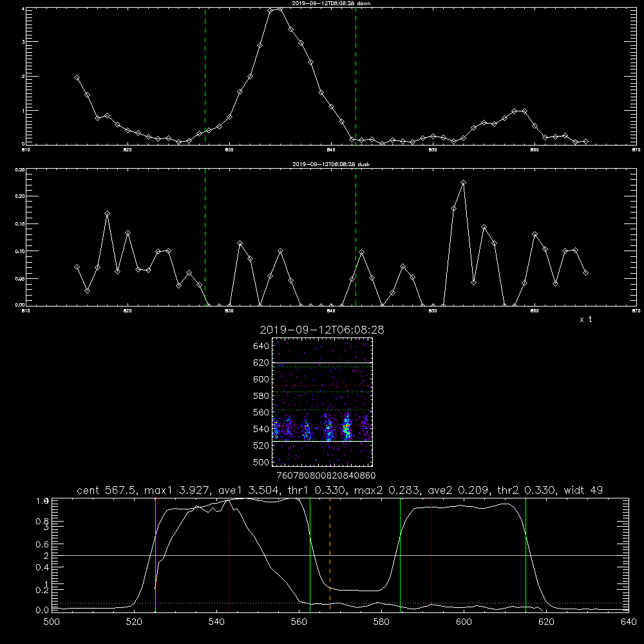Viewport: 644px width, 644px height.
Task: Open the spectrogram heatmap image
Action: (x=322, y=402)
